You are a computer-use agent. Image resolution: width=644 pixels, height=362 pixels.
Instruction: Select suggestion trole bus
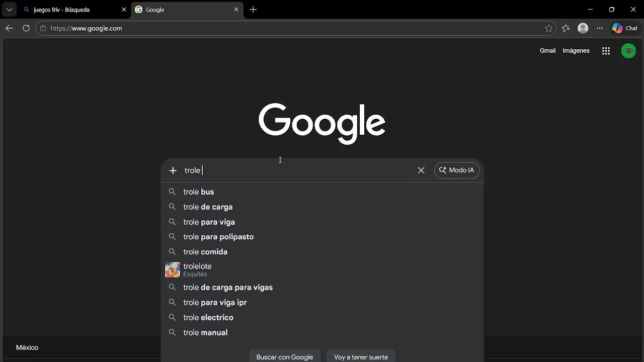pyautogui.click(x=322, y=192)
